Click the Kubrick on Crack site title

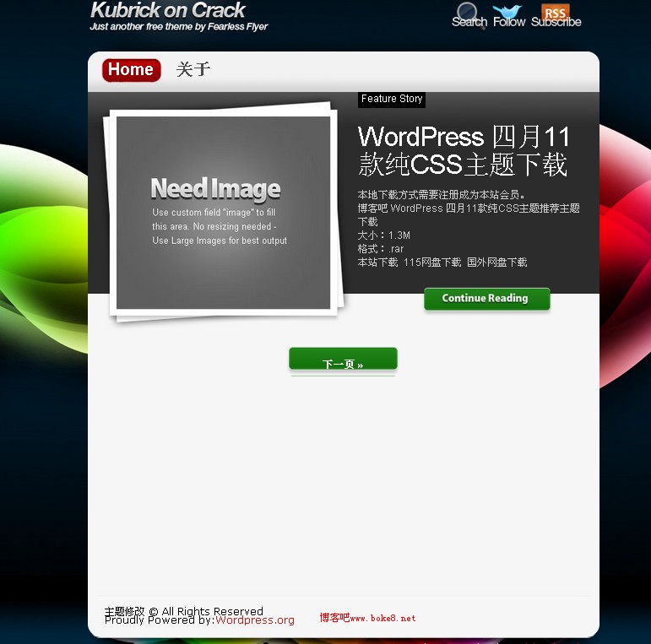pyautogui.click(x=168, y=10)
